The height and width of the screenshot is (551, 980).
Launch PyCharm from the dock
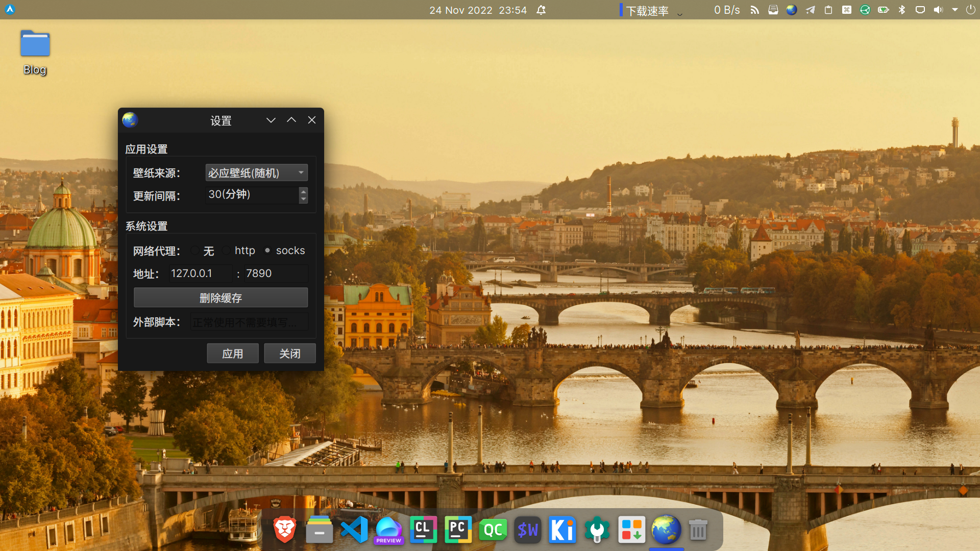(458, 530)
